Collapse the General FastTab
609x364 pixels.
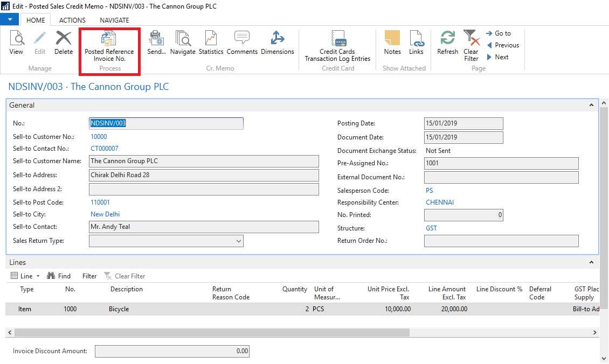click(x=591, y=105)
